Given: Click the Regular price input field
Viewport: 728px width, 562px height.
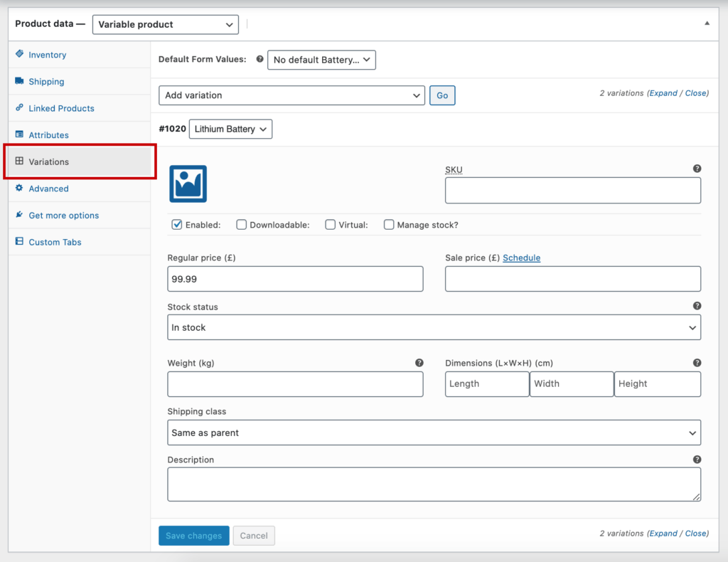Looking at the screenshot, I should coord(295,279).
